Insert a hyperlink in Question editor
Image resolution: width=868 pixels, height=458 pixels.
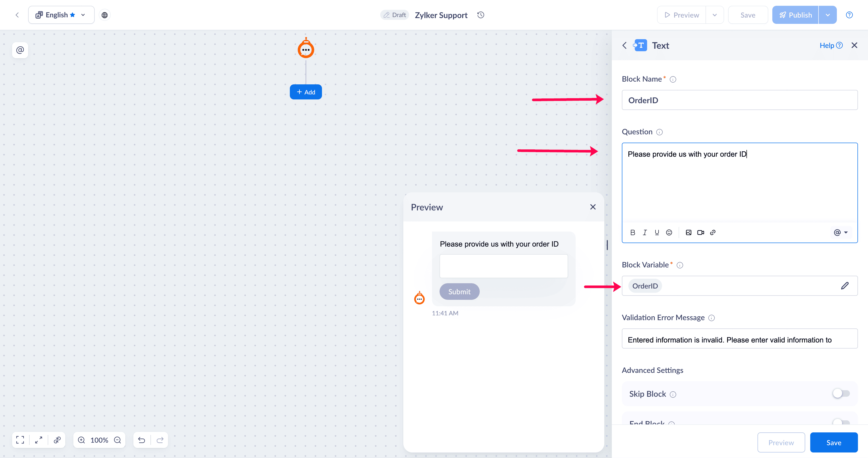click(x=713, y=232)
